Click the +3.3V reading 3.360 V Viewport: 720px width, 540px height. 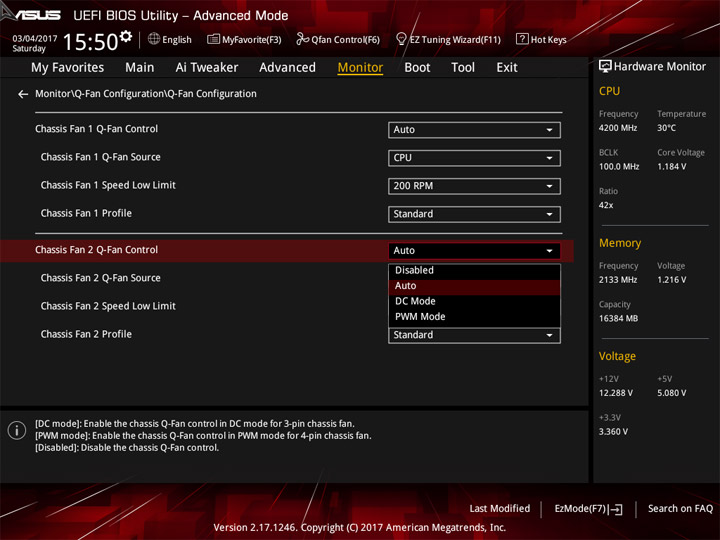613,432
